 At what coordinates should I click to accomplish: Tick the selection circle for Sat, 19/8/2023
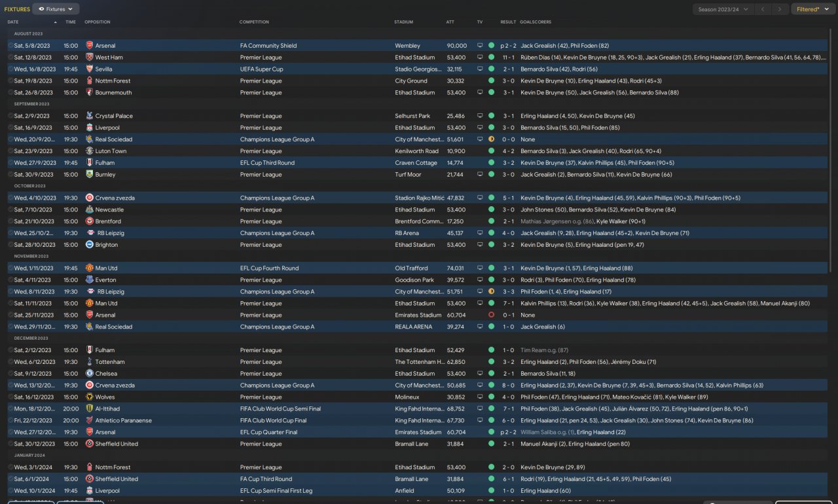point(10,81)
